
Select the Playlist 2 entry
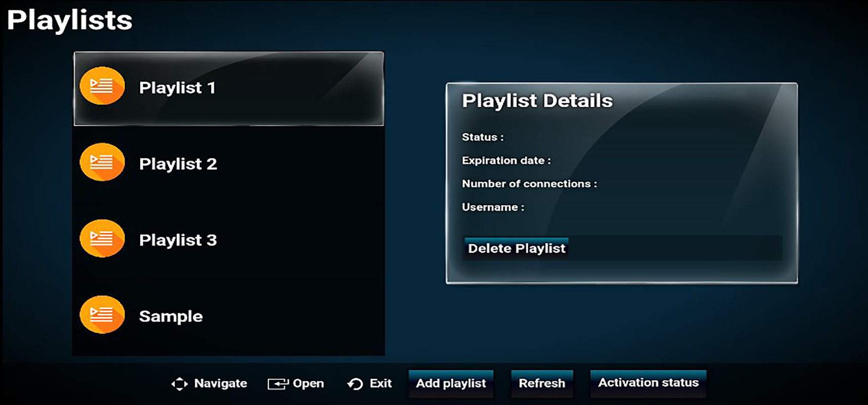click(x=229, y=164)
